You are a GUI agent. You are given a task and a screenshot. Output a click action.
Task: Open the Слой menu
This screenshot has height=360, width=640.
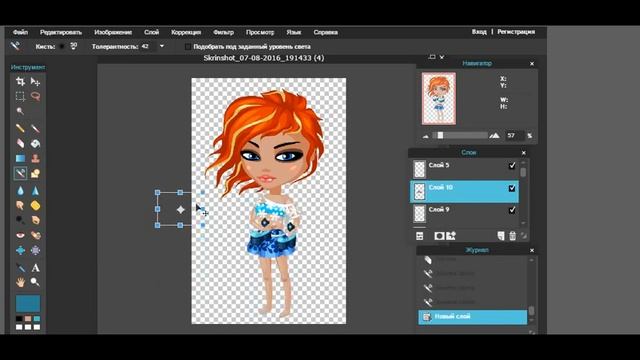tap(151, 32)
